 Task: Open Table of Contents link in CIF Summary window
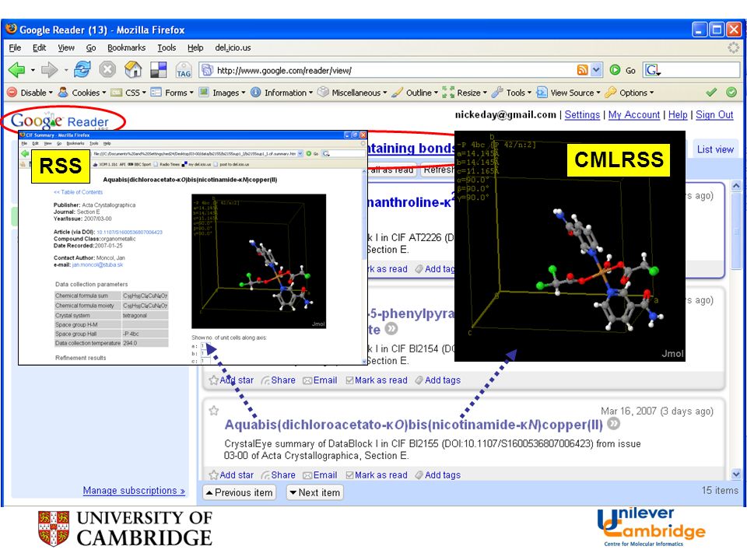coord(78,192)
